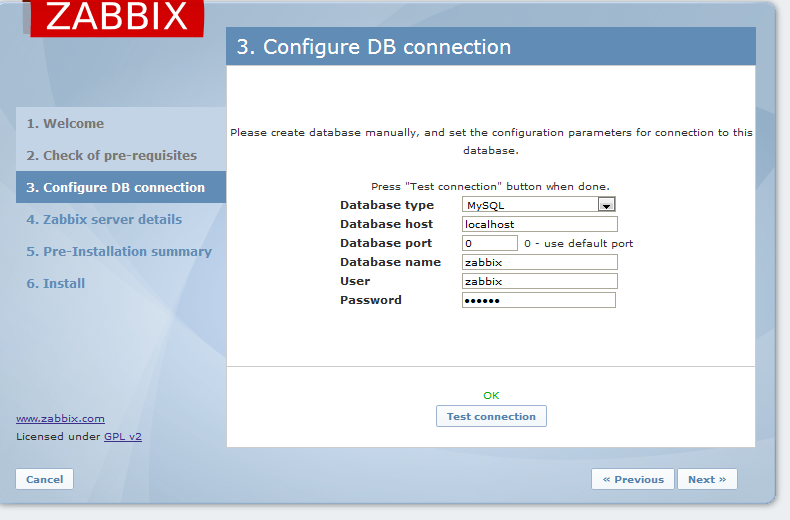Jump to Pre-Installation summary step
The width and height of the screenshot is (790, 520).
pyautogui.click(x=119, y=252)
